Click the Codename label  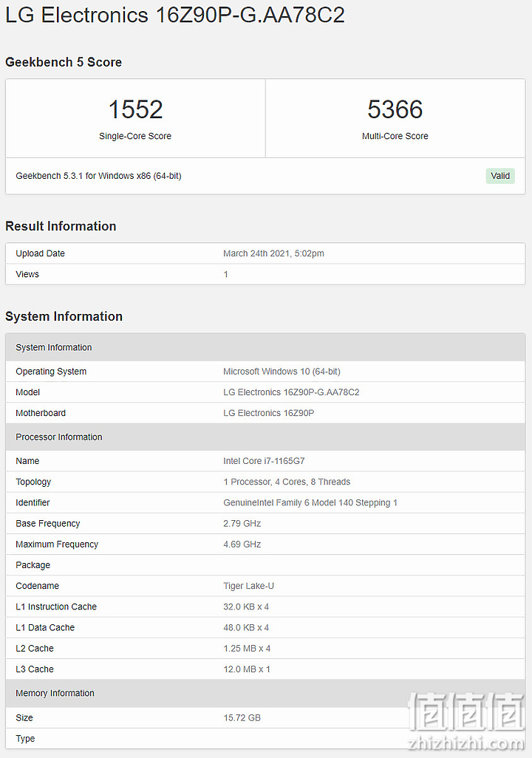(x=37, y=586)
